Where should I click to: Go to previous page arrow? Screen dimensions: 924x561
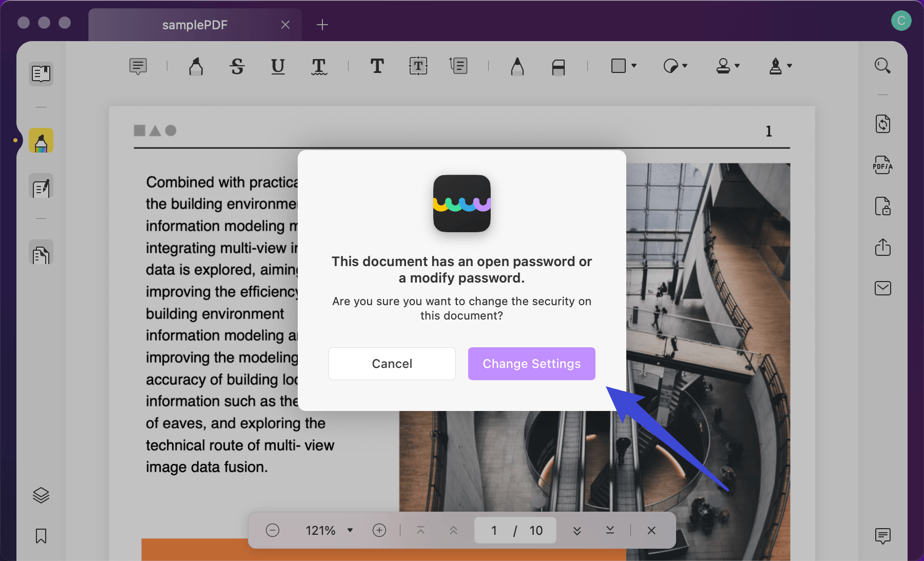(453, 530)
